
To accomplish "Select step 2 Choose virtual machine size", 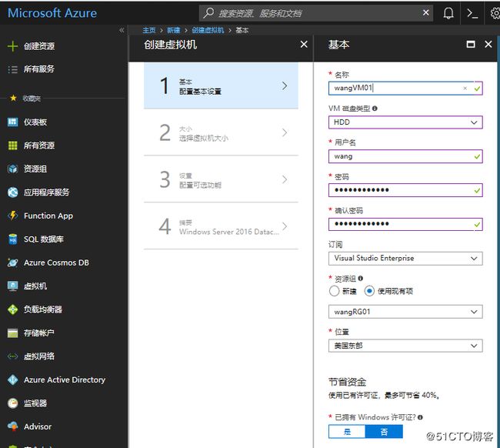I will click(x=221, y=132).
